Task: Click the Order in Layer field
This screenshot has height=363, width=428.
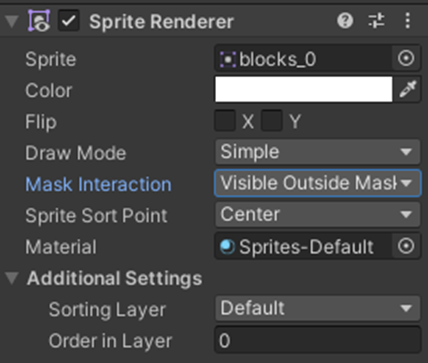Action: pyautogui.click(x=318, y=340)
